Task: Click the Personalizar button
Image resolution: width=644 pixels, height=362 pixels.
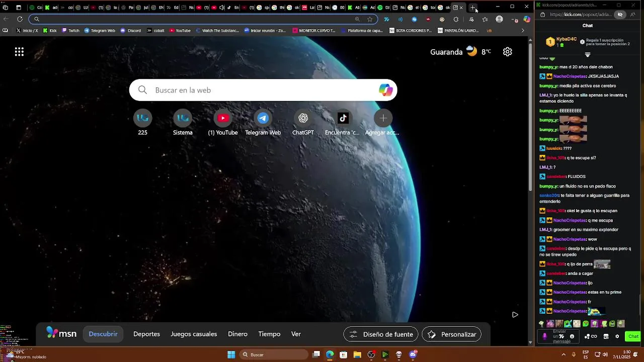Action: point(452,334)
